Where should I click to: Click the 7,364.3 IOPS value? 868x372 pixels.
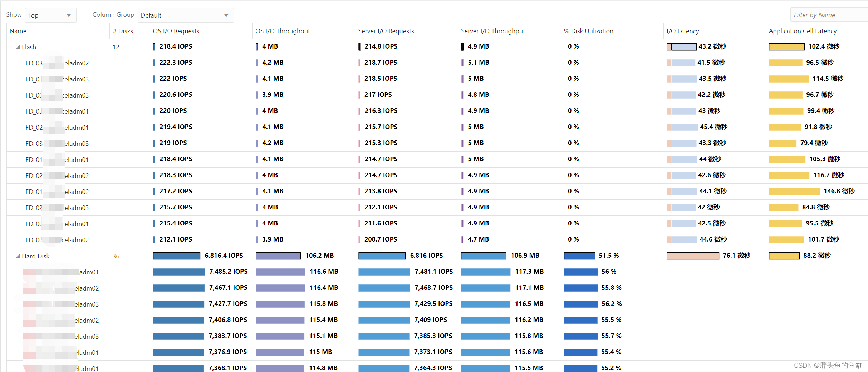433,368
